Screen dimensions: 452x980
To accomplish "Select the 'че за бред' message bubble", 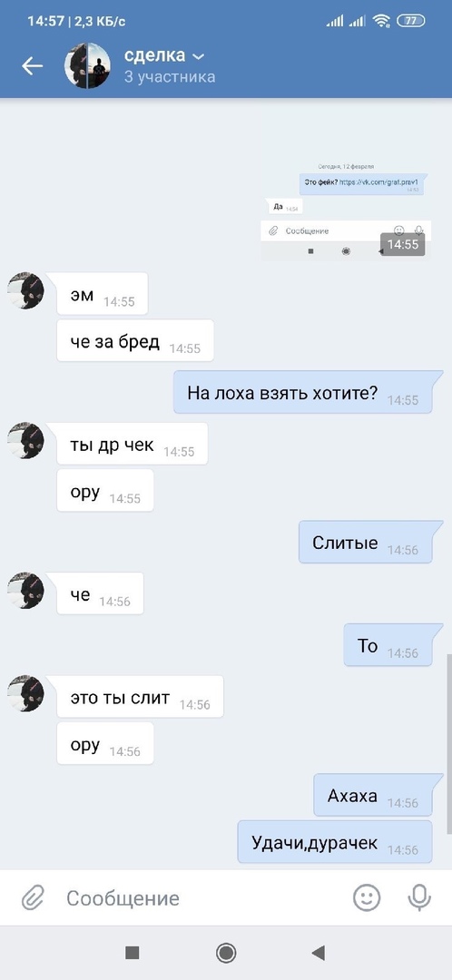I will tap(135, 340).
